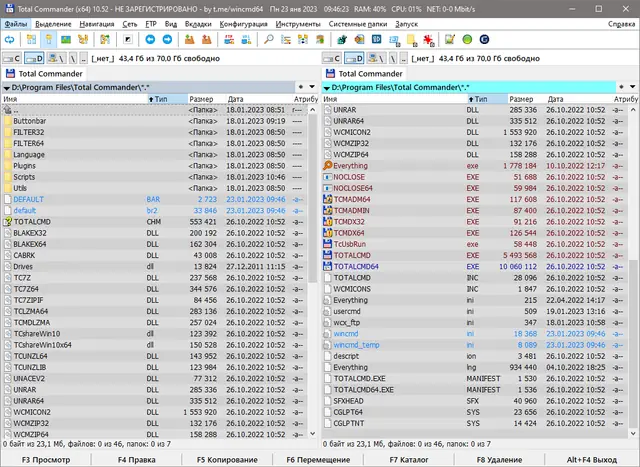Image resolution: width=640 pixels, height=467 pixels.
Task: Click the green circle toolbar icon
Action: tap(467, 40)
